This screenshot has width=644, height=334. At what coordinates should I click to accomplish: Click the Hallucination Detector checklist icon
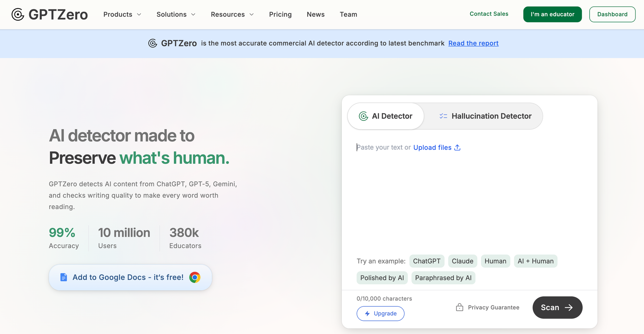point(443,116)
